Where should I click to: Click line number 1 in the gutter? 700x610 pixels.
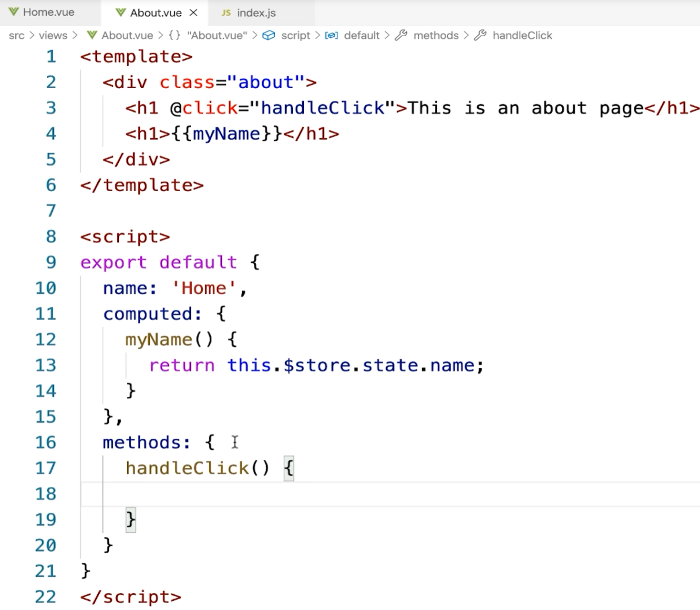[51, 57]
